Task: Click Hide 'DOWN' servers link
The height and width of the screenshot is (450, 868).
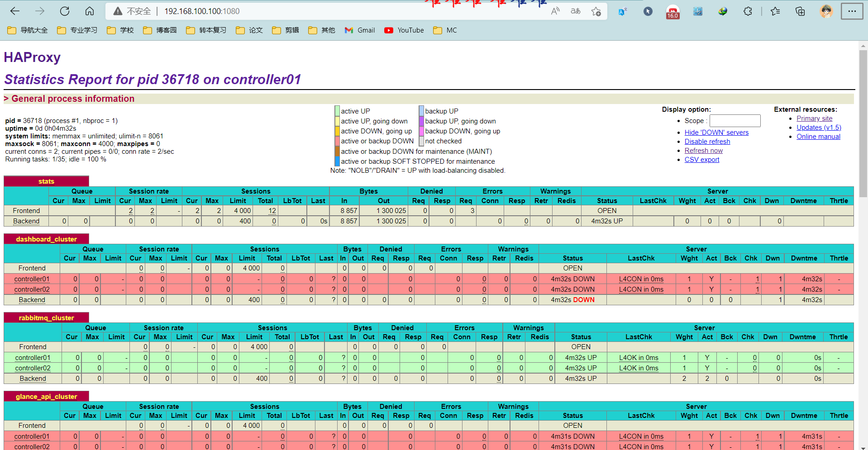Action: pos(716,133)
